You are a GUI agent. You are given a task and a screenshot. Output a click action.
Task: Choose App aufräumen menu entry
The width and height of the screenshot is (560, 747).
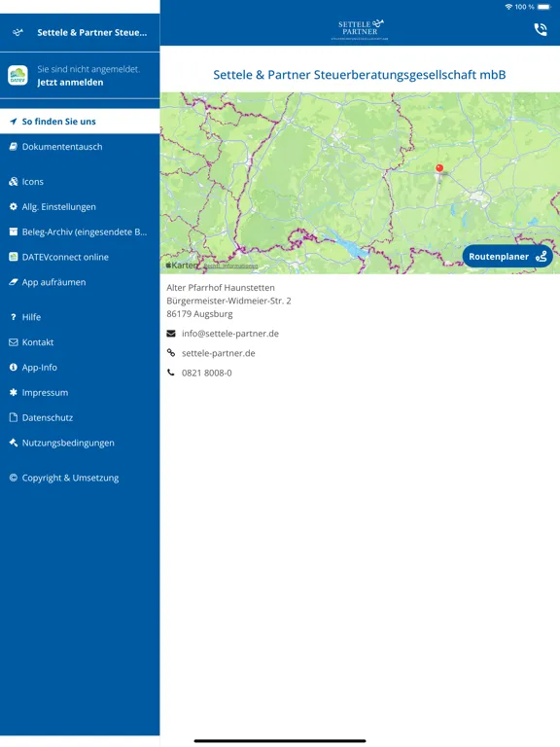click(x=80, y=282)
